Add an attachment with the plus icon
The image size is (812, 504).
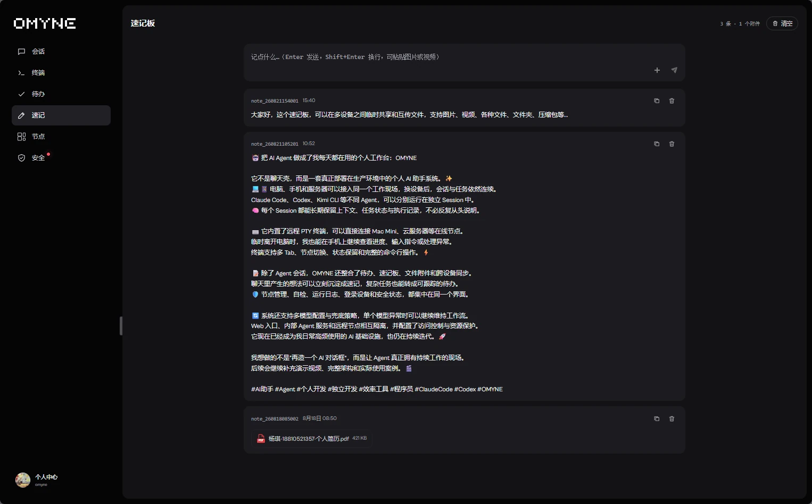[x=657, y=70]
